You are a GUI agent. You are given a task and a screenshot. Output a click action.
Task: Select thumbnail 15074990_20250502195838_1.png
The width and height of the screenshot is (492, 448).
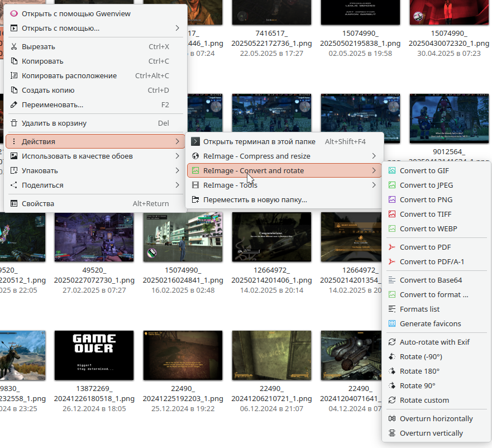coord(360,12)
